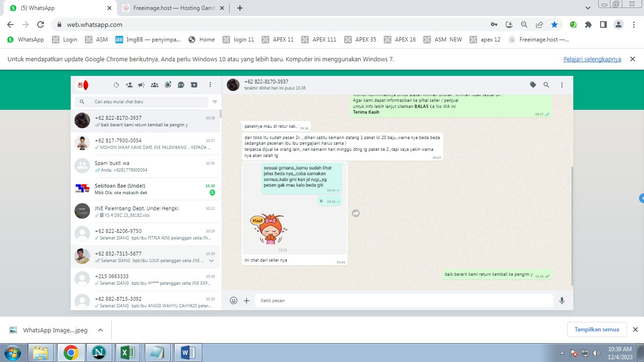Open the Communities group icon
Viewport: 644px width, 362px height.
pos(155,85)
